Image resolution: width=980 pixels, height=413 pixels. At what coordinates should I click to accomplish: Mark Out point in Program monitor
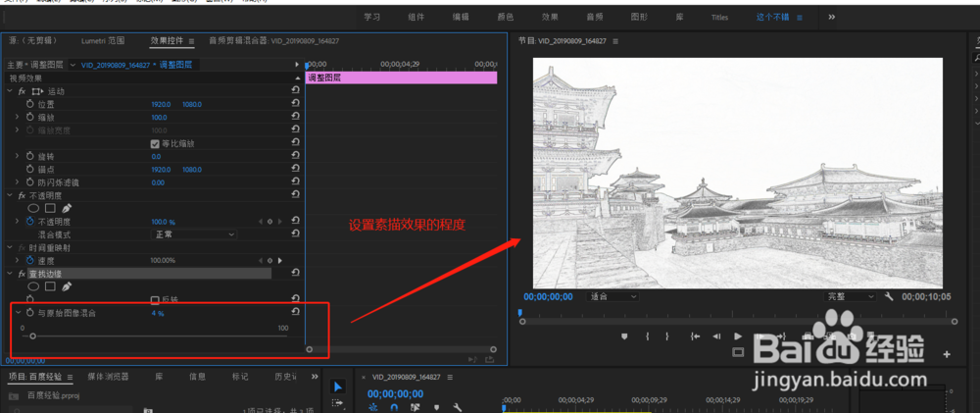coord(666,336)
